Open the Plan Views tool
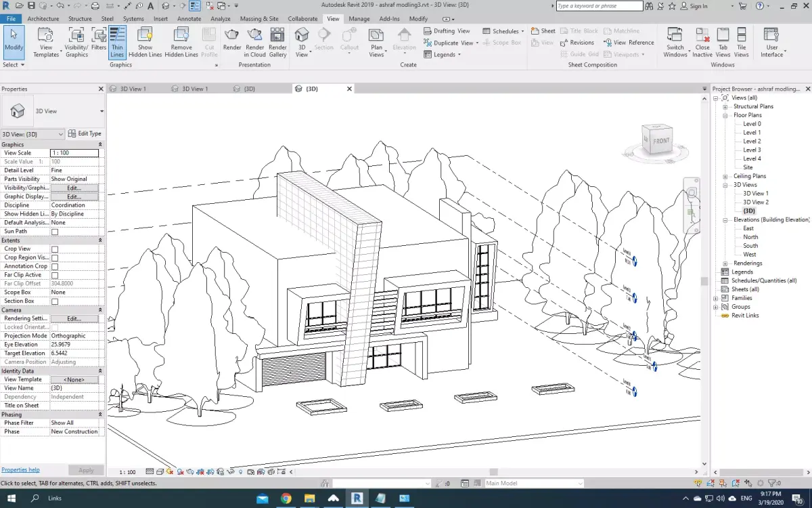812x508 pixels. tap(376, 43)
